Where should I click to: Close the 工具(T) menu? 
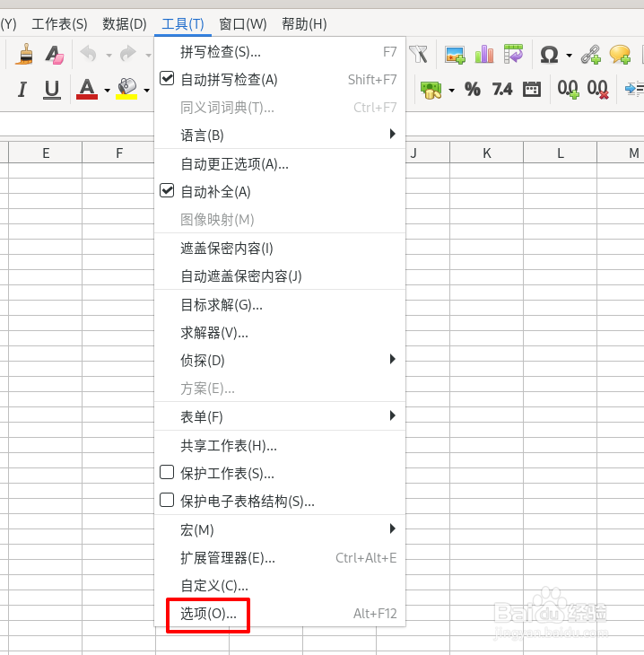pyautogui.click(x=183, y=24)
